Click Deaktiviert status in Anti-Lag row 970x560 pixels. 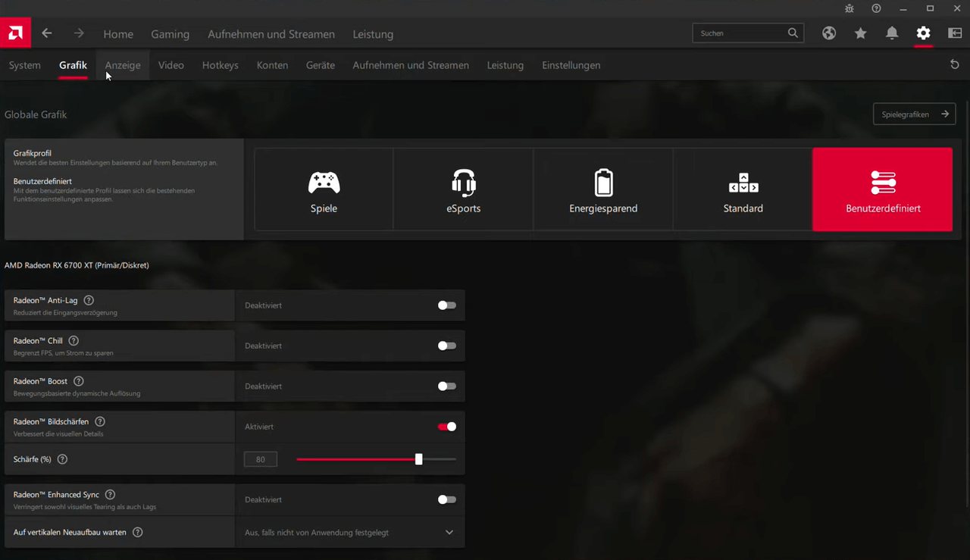pos(263,305)
